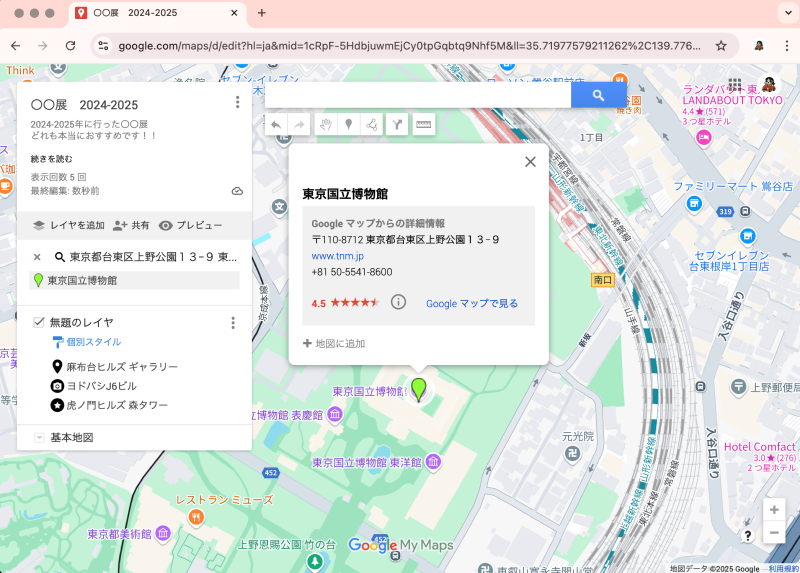Image resolution: width=800 pixels, height=573 pixels.
Task: Click the 南口 station exit label
Action: click(x=603, y=280)
